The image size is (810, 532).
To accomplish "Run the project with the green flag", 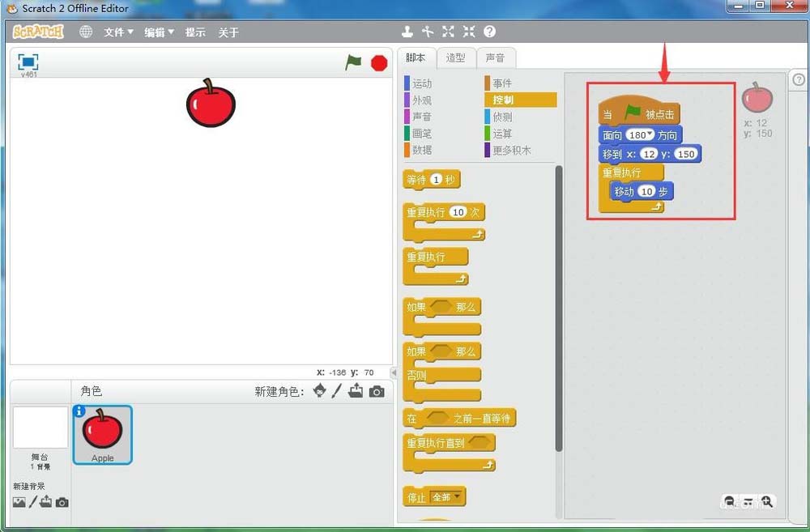I will click(354, 61).
